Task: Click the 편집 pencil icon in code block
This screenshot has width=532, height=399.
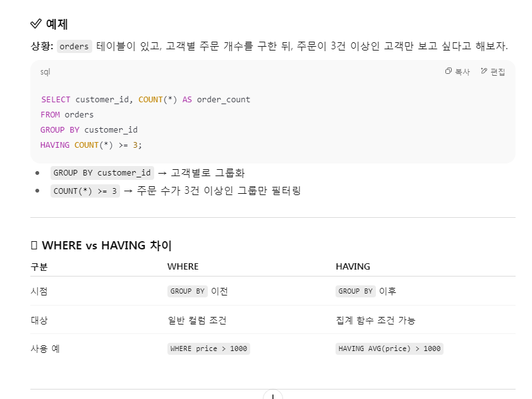Action: point(484,71)
